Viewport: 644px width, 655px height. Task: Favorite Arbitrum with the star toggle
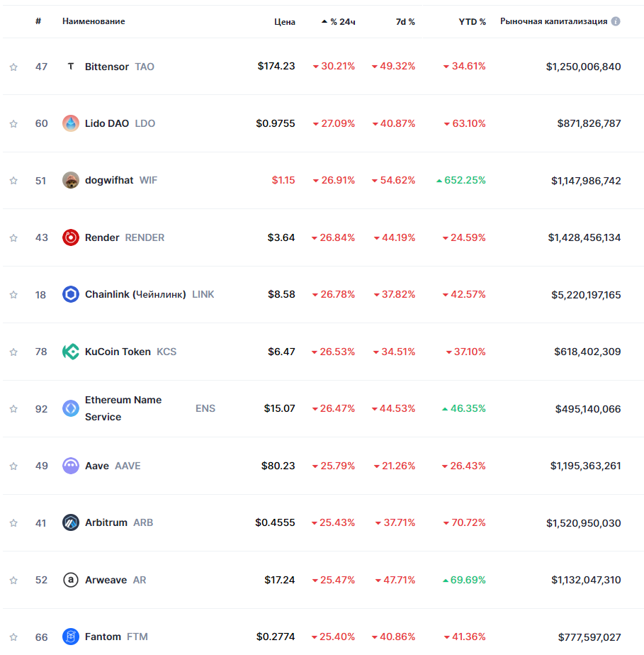(x=13, y=523)
